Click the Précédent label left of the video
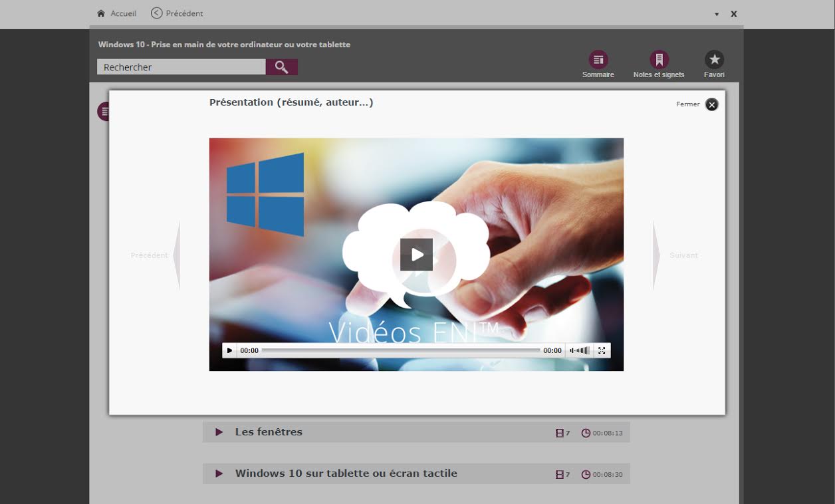The width and height of the screenshot is (835, 504). pos(150,255)
